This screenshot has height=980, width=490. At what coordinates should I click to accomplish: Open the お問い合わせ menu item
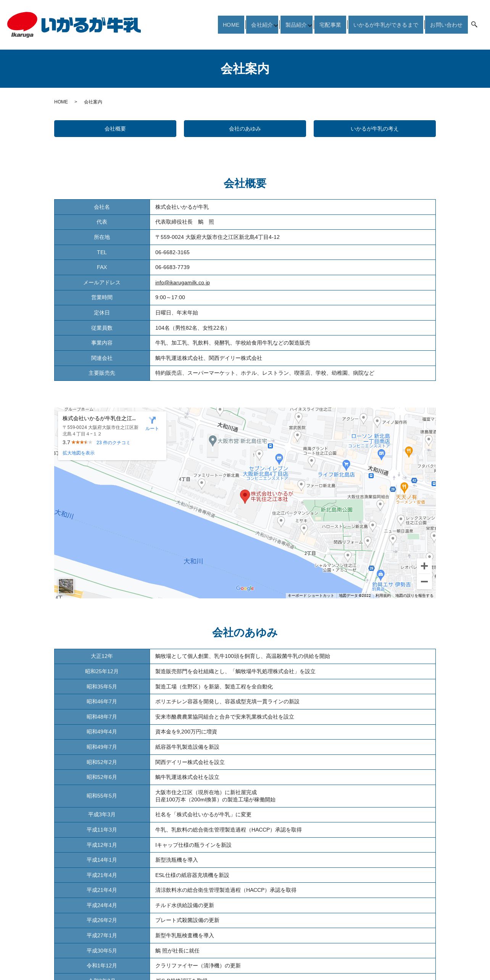coord(446,25)
